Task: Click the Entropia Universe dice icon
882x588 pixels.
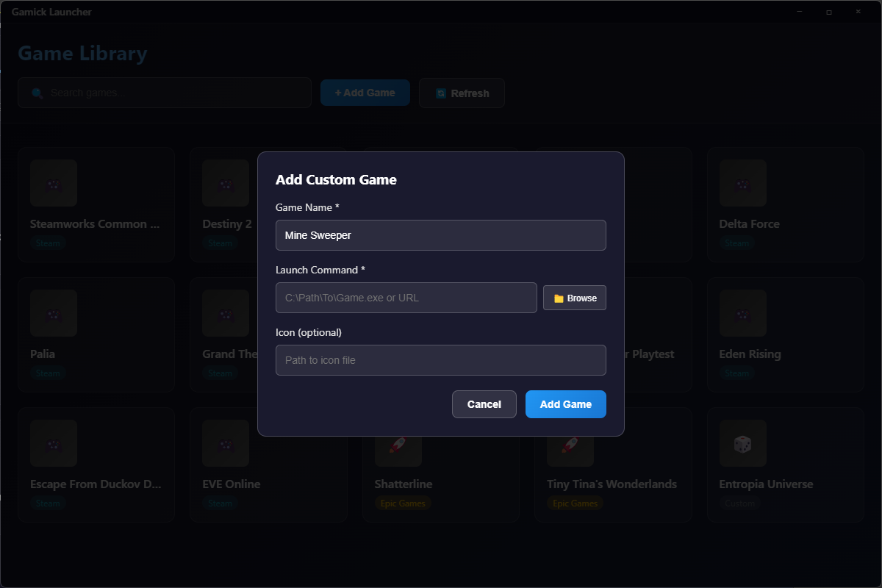Action: tap(742, 443)
